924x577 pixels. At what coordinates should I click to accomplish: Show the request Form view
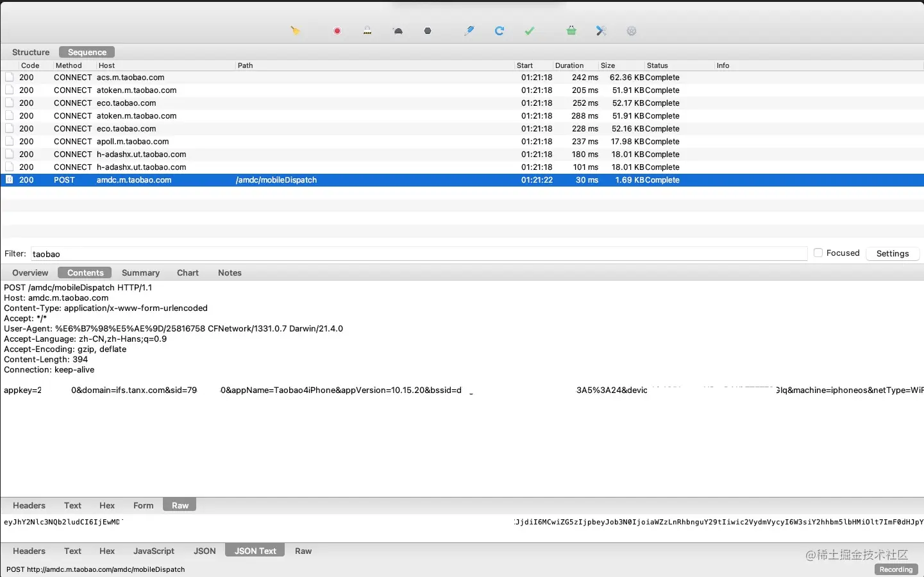tap(142, 505)
